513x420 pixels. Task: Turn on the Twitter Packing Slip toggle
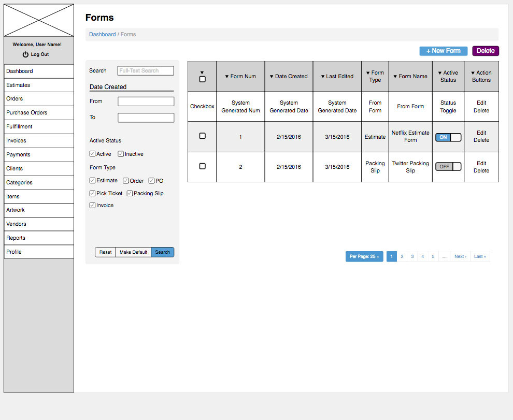click(x=448, y=167)
